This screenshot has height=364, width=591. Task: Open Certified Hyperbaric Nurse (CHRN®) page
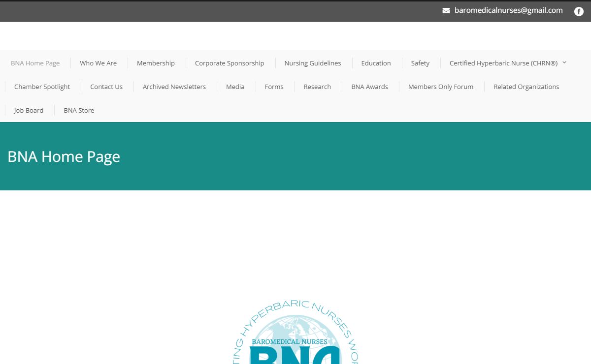coord(503,63)
